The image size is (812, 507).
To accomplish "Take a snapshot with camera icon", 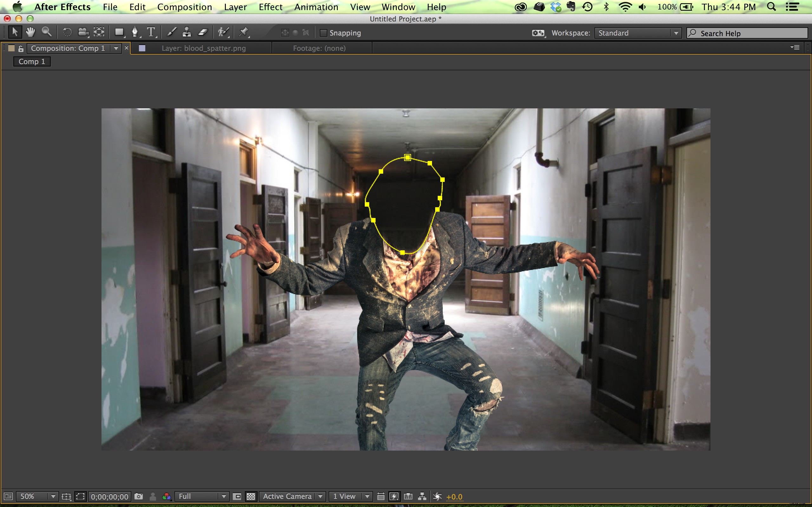I will point(139,496).
